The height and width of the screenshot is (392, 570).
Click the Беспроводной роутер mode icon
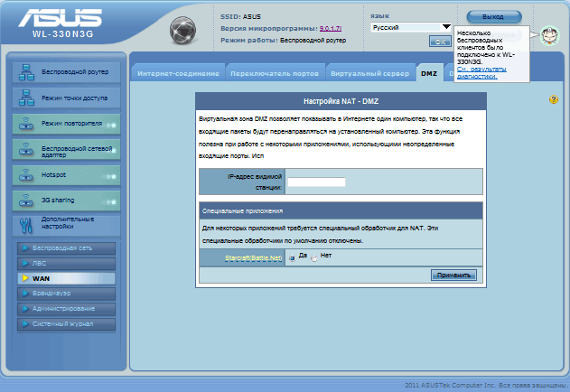click(x=26, y=70)
